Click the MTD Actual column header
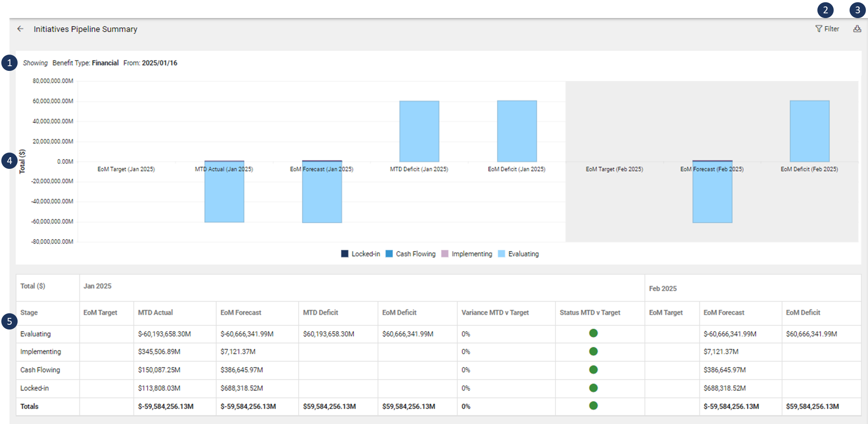 [x=155, y=312]
